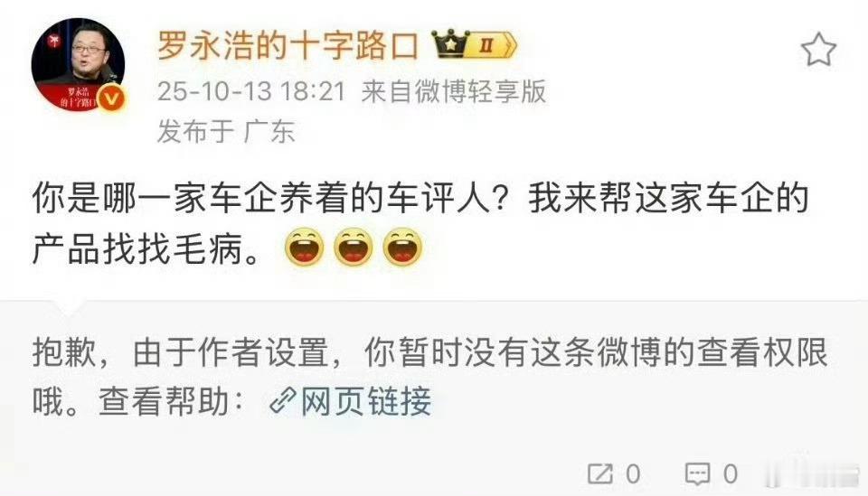868x496 pixels.
Task: Click the comment count 0
Action: 731,474
